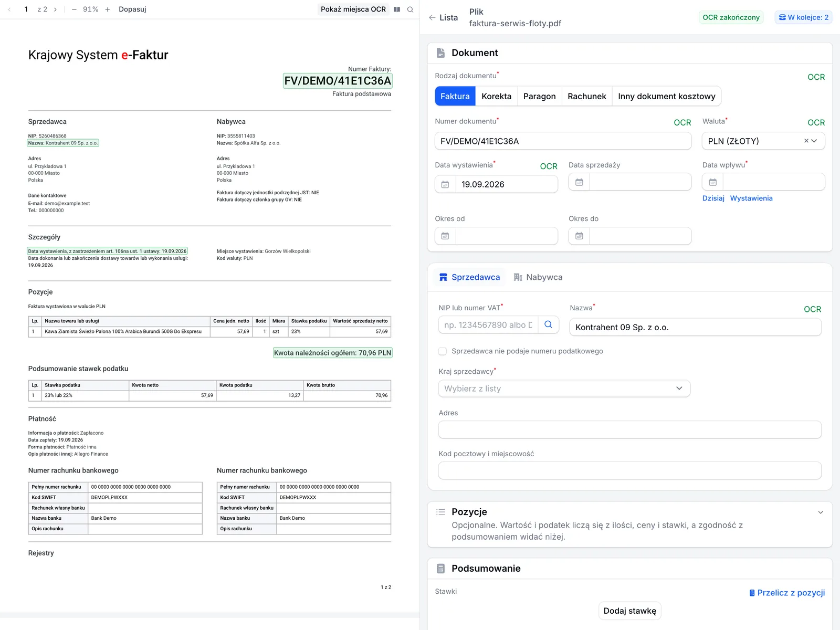This screenshot has height=630, width=840.
Task: Open Kraj sprzedawcy dropdown
Action: click(x=564, y=388)
